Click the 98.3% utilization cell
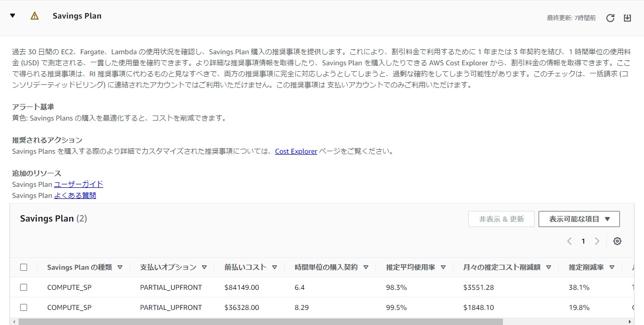Image resolution: width=644 pixels, height=325 pixels. (x=396, y=287)
